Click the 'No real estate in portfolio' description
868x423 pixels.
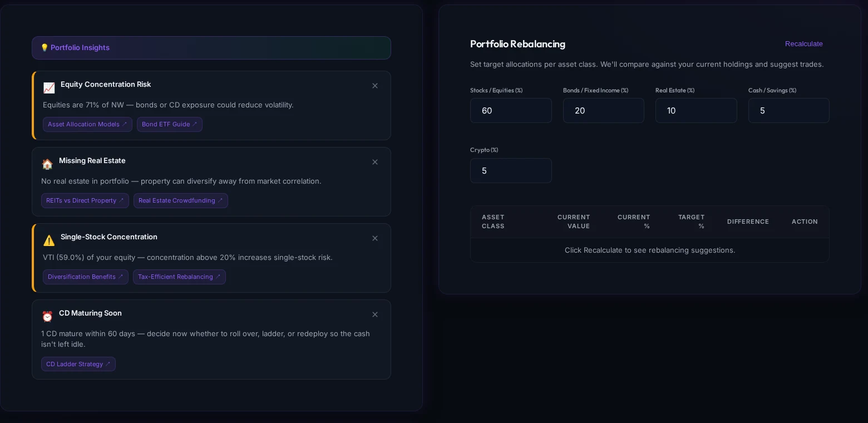(181, 181)
